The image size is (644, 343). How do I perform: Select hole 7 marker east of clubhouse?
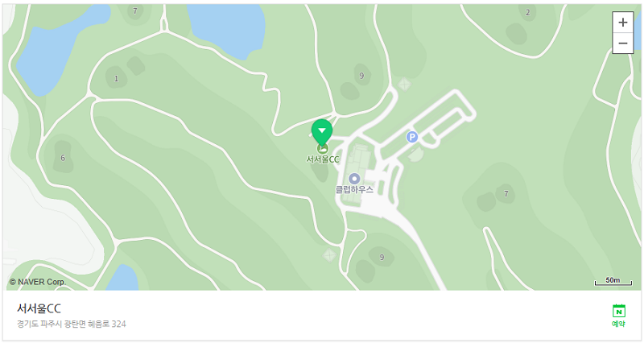pos(506,193)
